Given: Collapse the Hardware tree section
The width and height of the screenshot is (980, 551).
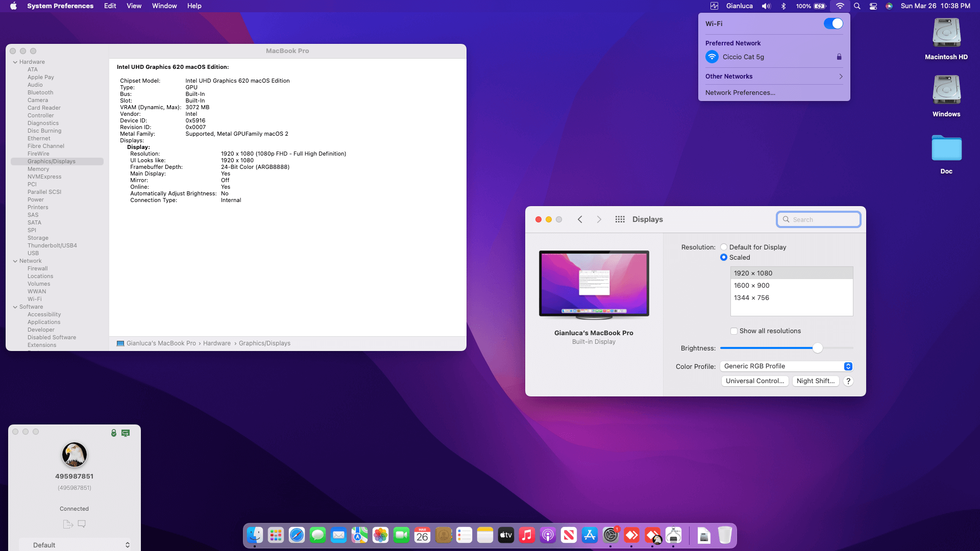Looking at the screenshot, I should [x=15, y=62].
